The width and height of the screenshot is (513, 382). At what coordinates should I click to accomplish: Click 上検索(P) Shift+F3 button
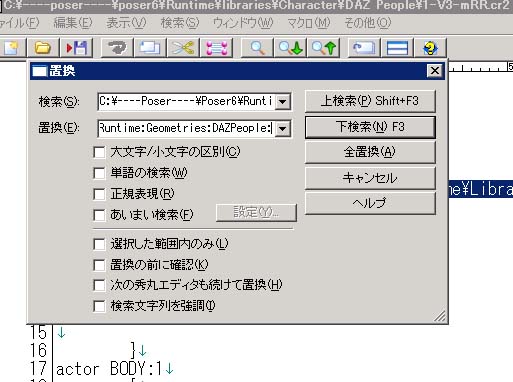pyautogui.click(x=370, y=101)
